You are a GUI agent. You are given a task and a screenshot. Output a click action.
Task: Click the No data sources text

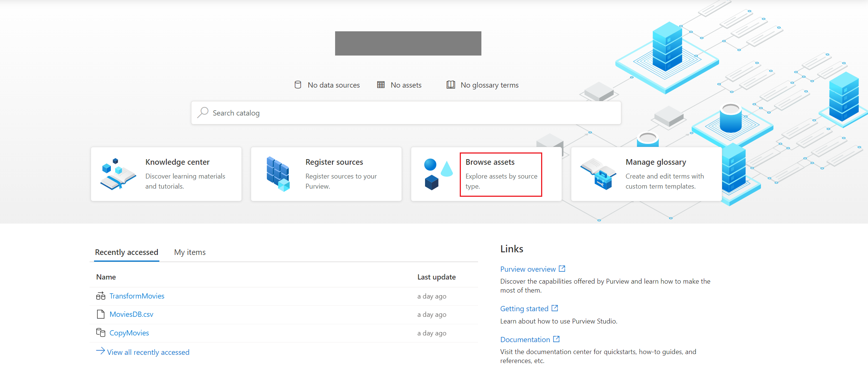[334, 85]
